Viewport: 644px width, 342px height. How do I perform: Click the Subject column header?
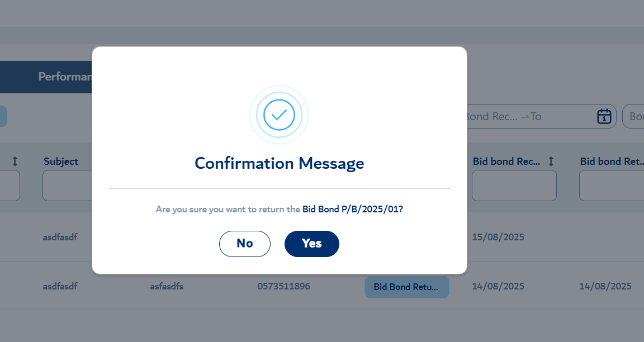(x=61, y=161)
